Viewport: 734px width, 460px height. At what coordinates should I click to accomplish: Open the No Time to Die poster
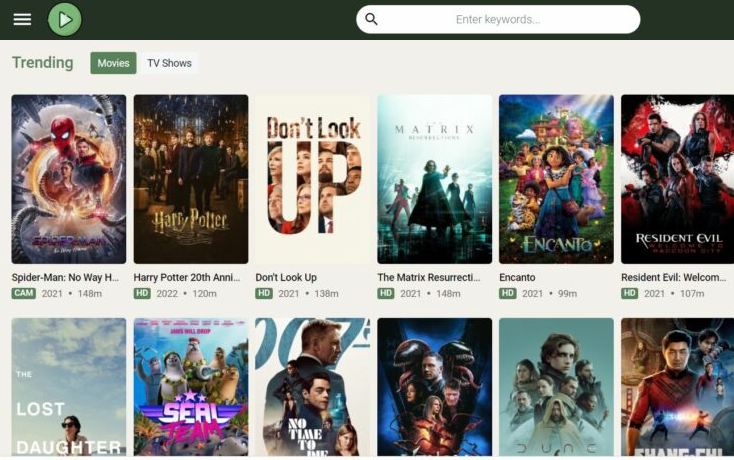click(312, 388)
